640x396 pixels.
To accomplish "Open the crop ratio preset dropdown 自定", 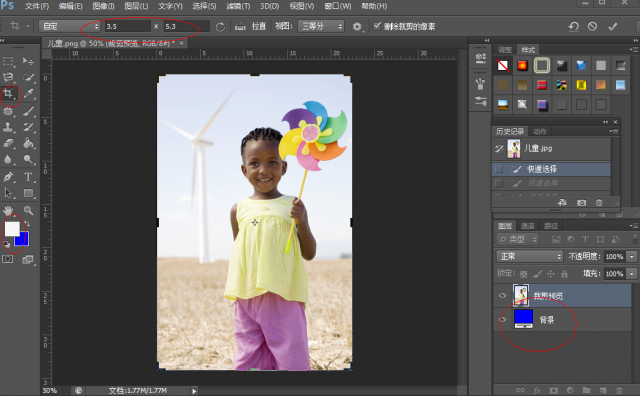I will coord(70,27).
